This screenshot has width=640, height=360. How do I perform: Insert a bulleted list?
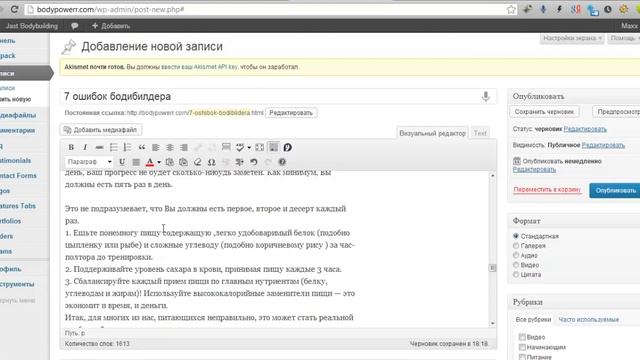tap(113, 147)
